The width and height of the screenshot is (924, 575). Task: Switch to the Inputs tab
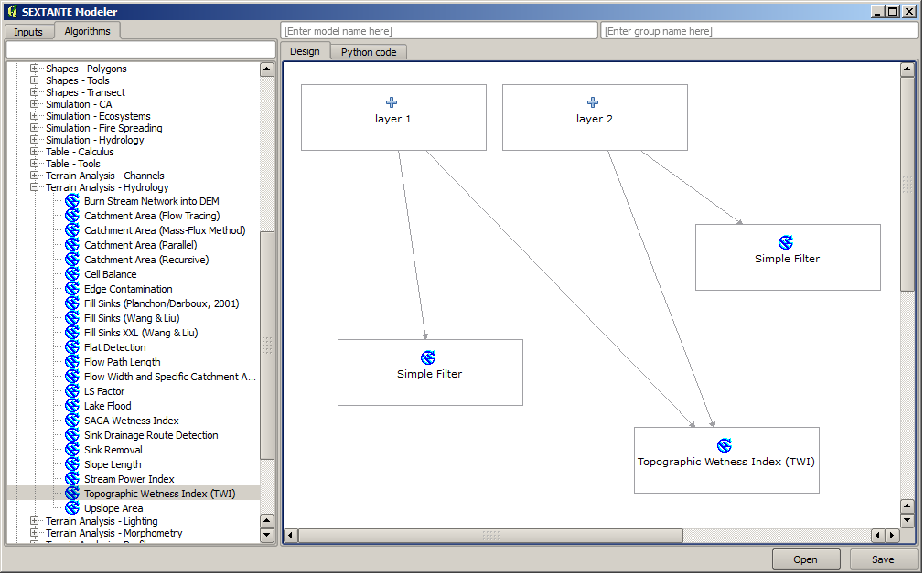28,32
